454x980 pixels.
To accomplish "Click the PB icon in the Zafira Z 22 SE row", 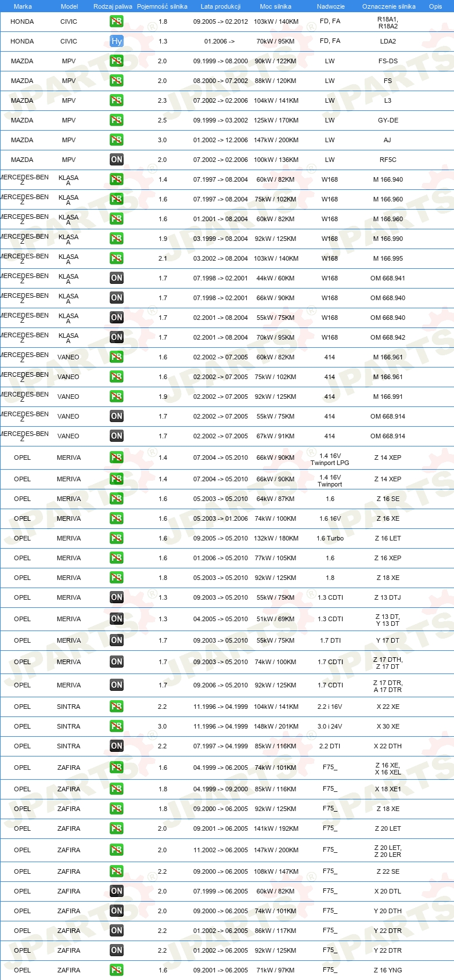I will (117, 871).
